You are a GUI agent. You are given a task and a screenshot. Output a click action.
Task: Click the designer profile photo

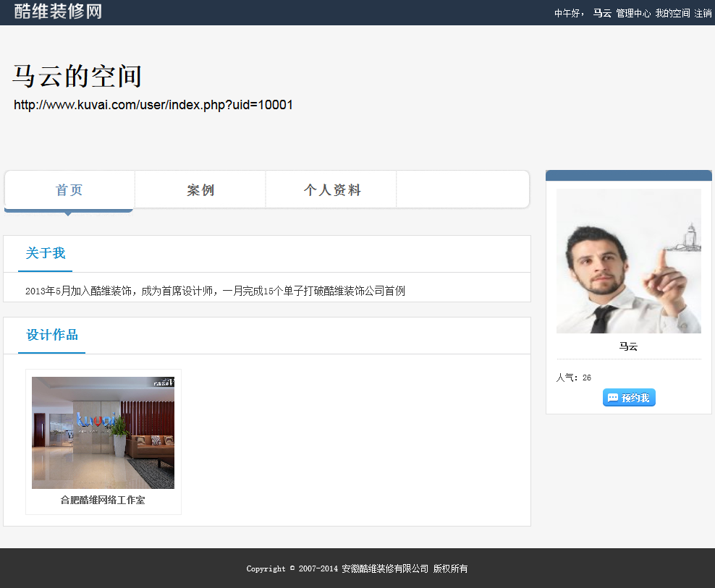(x=628, y=261)
